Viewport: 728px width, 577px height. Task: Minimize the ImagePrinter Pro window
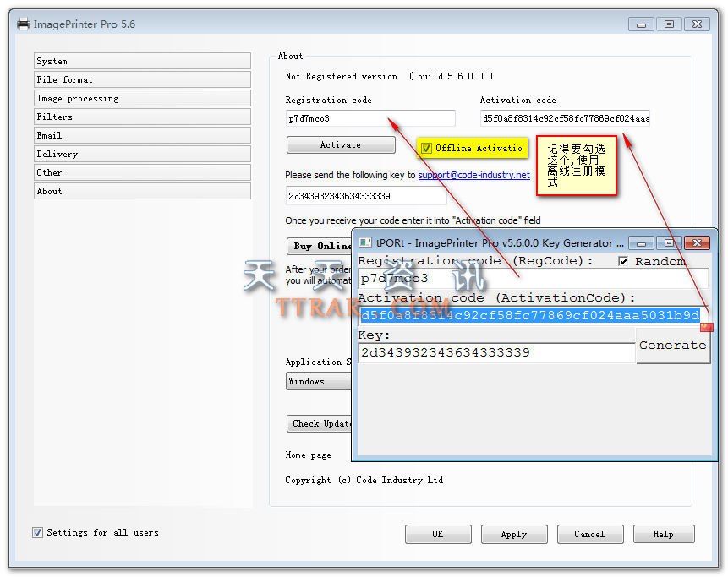(x=641, y=24)
